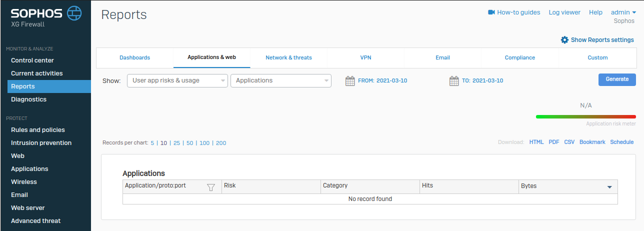
Task: Open Rules and policies in sidebar
Action: point(38,130)
